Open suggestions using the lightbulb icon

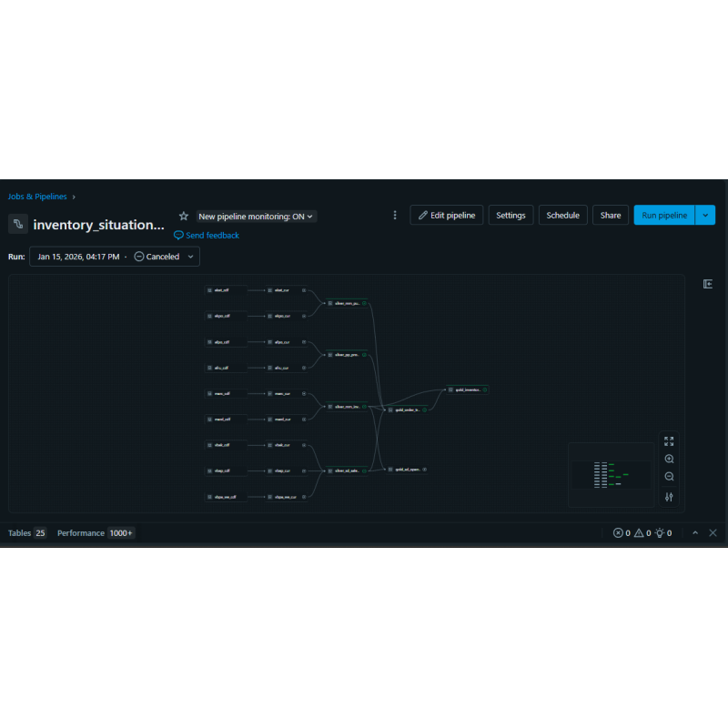661,532
